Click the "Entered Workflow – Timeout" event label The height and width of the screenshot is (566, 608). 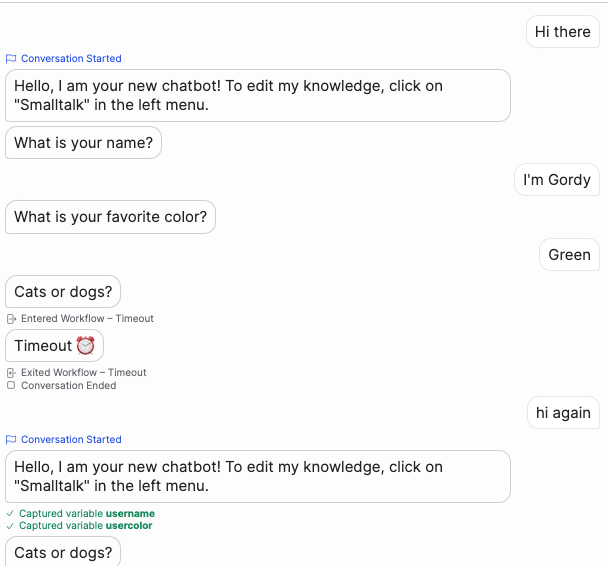point(87,319)
